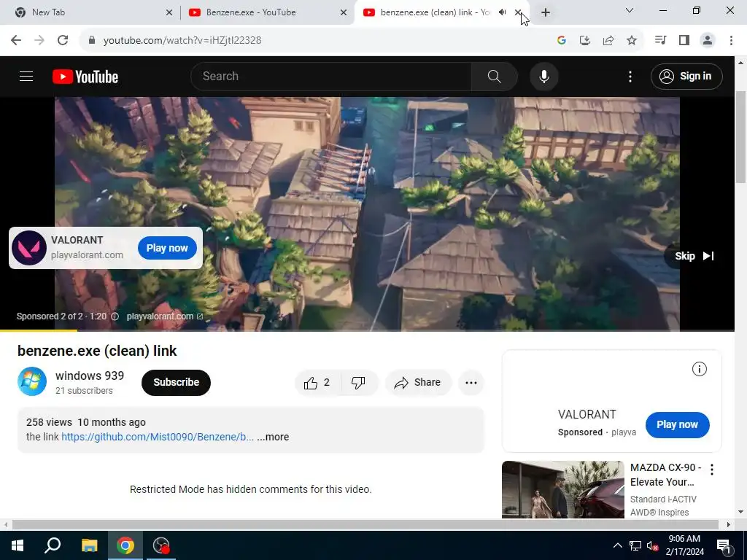Open media controls icon in toolbar
Image resolution: width=747 pixels, height=560 pixels.
tap(660, 41)
